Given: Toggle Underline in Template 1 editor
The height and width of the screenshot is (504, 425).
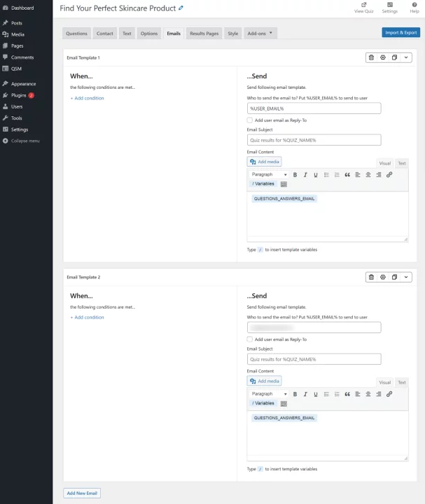Looking at the screenshot, I should point(316,175).
